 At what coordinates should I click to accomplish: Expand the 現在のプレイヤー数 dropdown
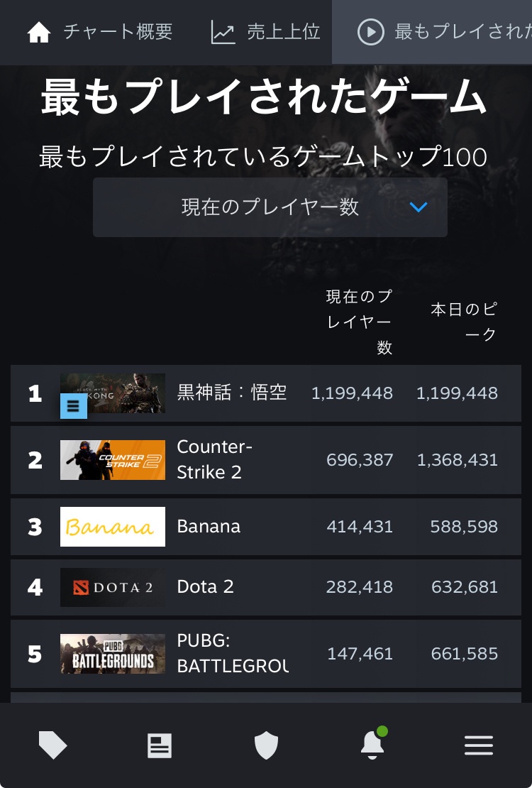point(270,207)
